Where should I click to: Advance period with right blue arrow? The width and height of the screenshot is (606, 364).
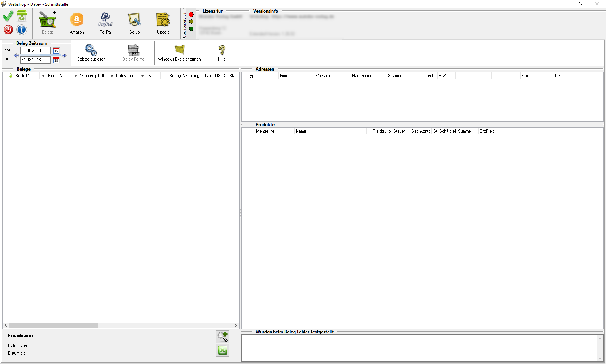coord(64,56)
